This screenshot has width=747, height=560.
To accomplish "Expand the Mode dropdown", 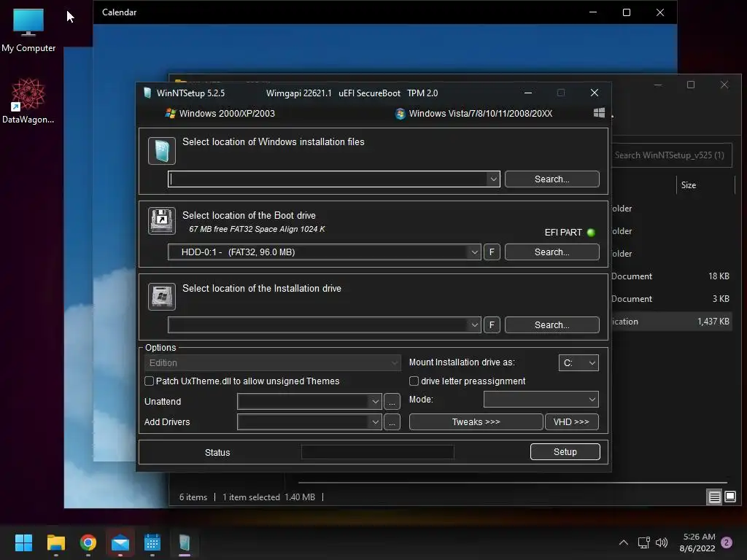I will pyautogui.click(x=541, y=400).
